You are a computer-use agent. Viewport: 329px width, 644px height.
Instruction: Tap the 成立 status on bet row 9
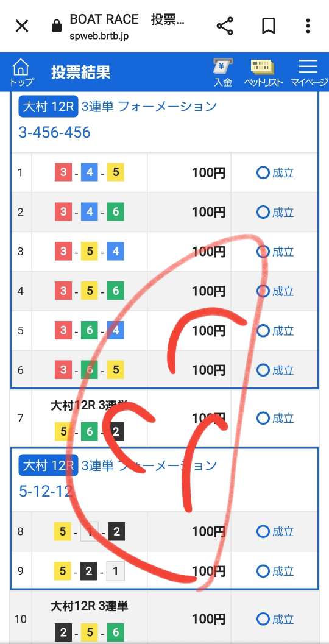275,571
